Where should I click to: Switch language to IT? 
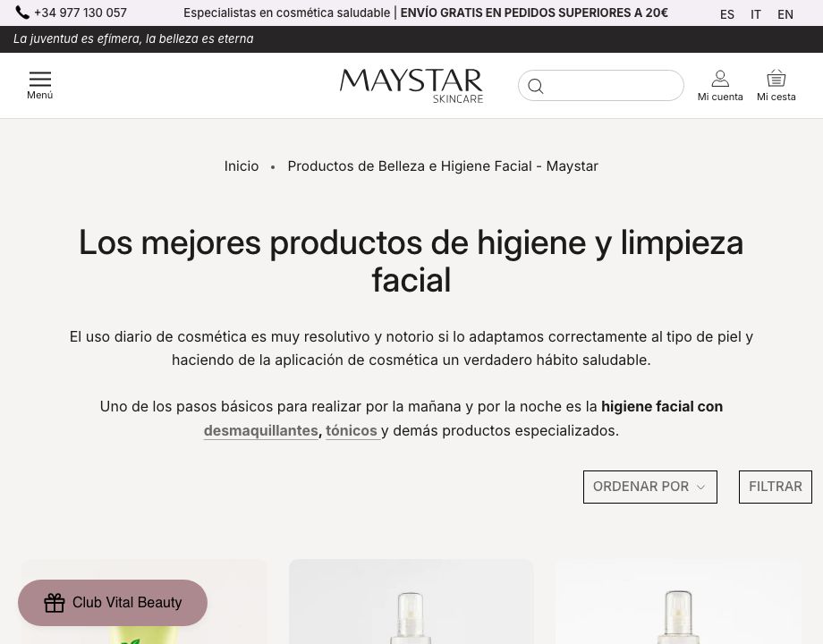pyautogui.click(x=755, y=14)
